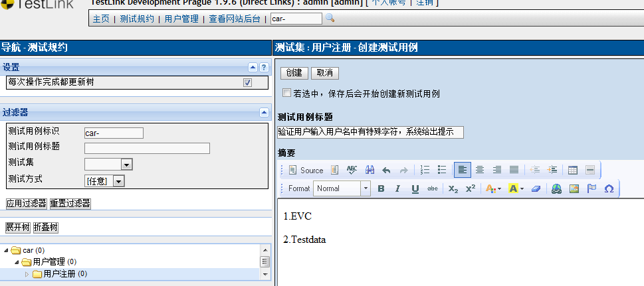Select the 用户注册 folder in the tree
This screenshot has height=286, width=644.
coord(60,273)
